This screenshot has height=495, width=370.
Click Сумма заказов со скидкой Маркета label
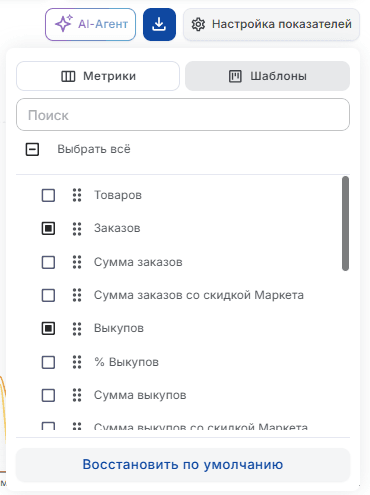(x=199, y=295)
